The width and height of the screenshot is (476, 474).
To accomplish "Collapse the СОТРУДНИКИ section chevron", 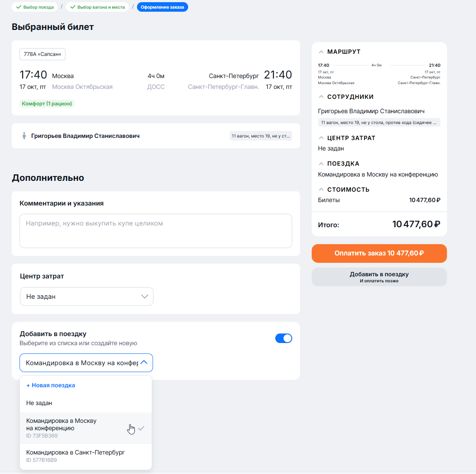I will pos(321,97).
